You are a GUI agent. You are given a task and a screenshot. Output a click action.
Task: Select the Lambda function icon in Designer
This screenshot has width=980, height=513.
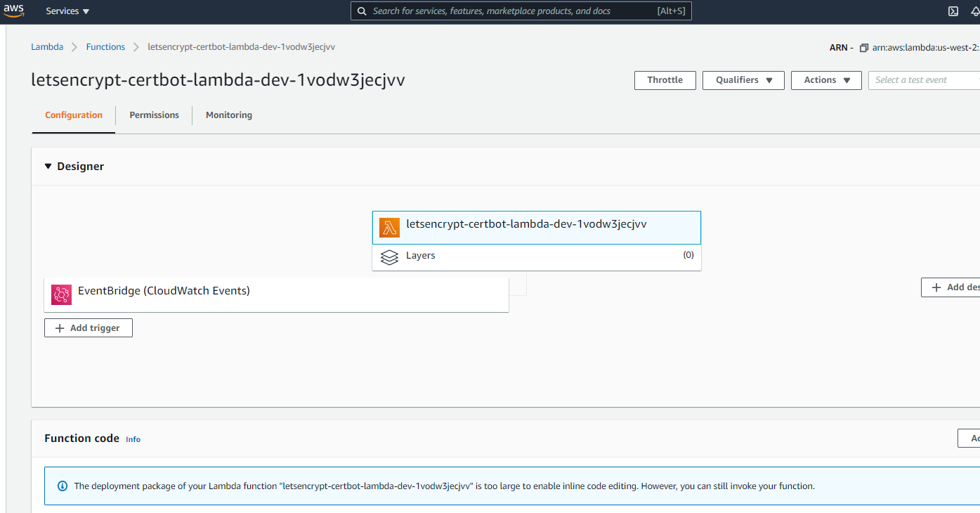coord(389,228)
